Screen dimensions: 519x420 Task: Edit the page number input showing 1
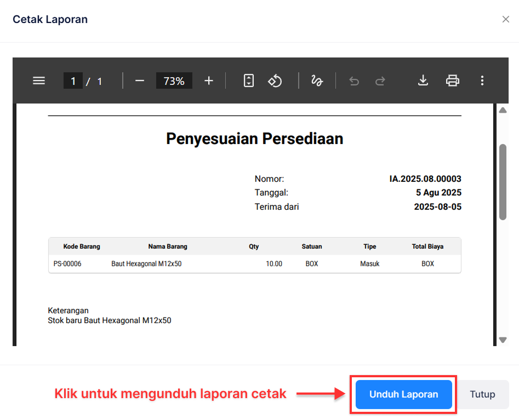pyautogui.click(x=73, y=80)
